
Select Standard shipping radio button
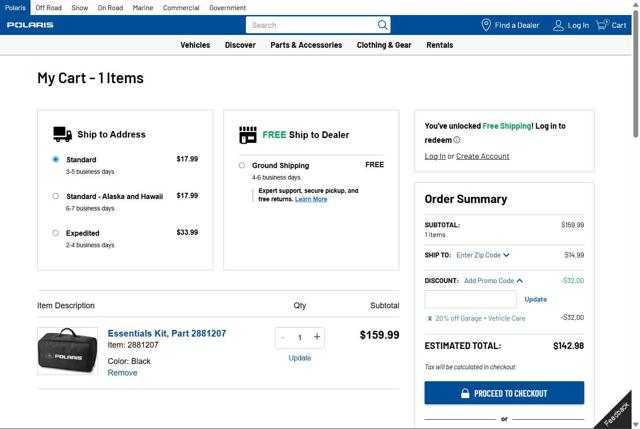pos(56,160)
